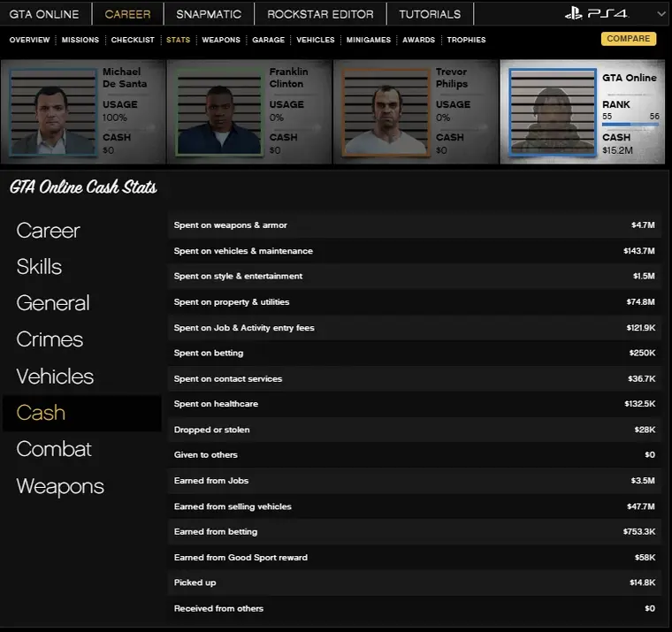Select the Crimes stats category

(x=50, y=339)
